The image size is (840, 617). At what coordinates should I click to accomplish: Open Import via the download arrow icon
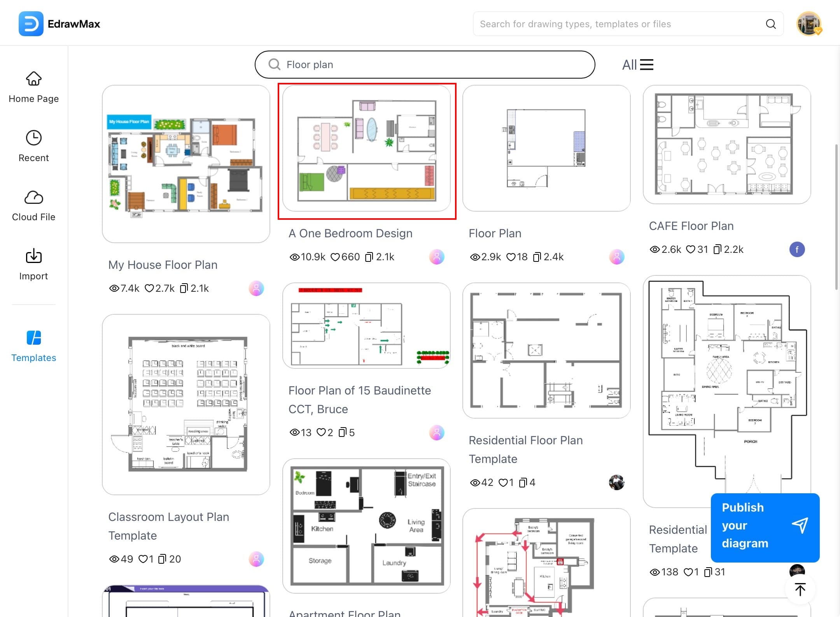(x=33, y=256)
